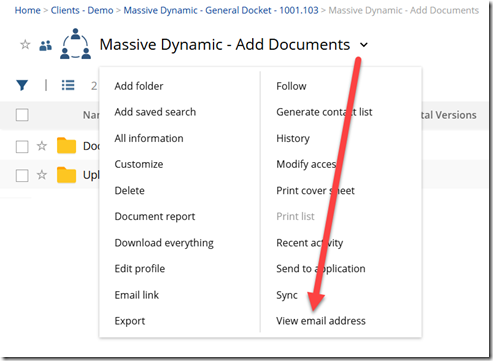Choose Edit profile from the menu
493x361 pixels.
(x=140, y=269)
